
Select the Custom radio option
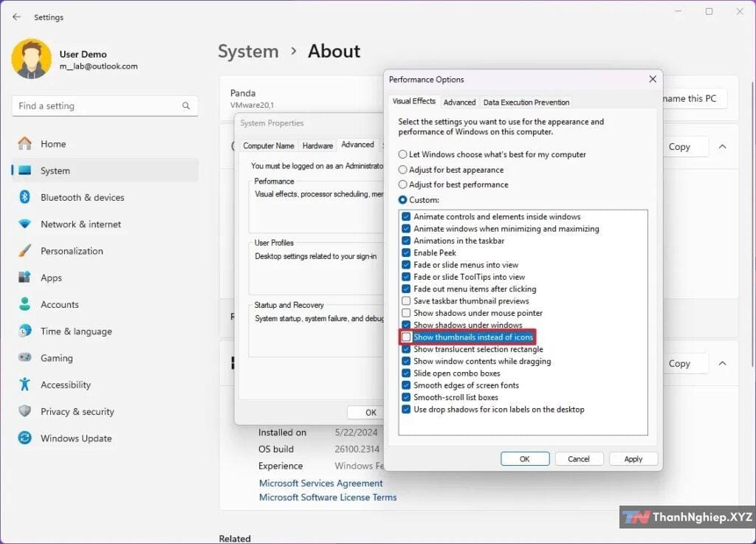(402, 199)
